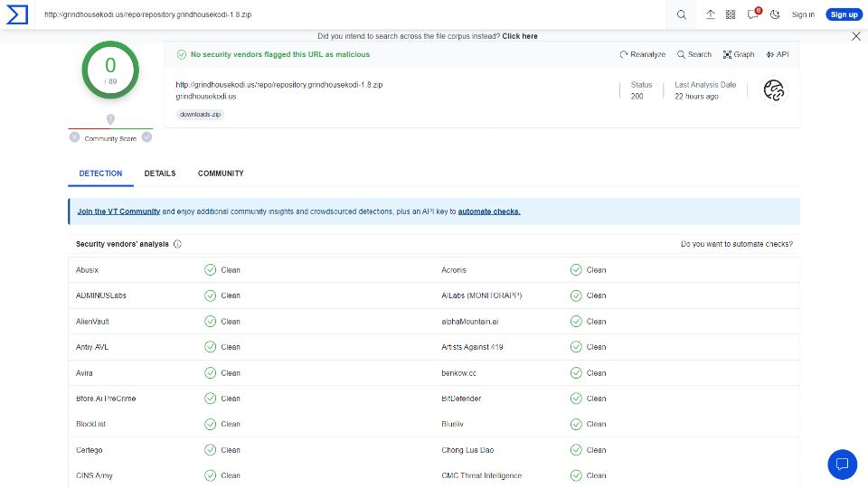Click the benkow.cc clean checkmark icon

[x=576, y=373]
